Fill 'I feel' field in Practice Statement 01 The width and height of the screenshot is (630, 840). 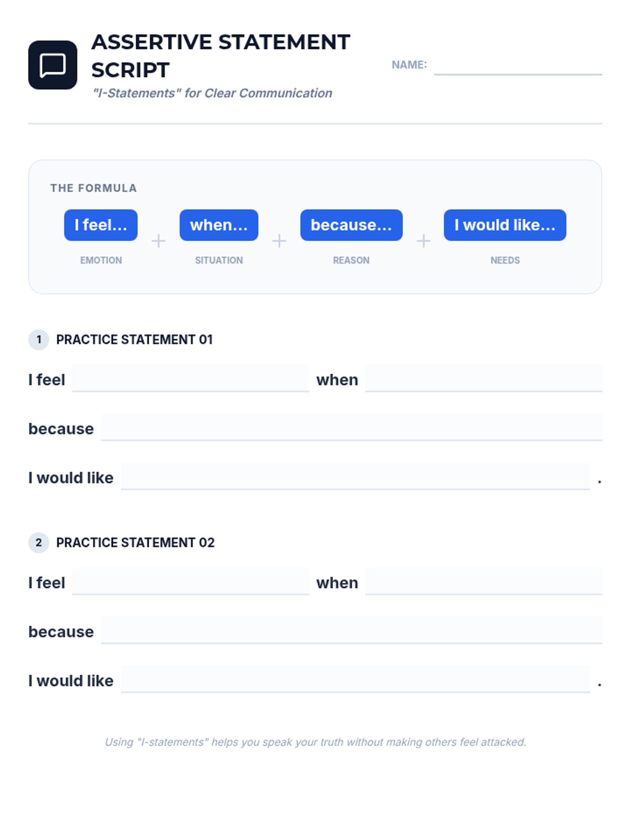pos(190,379)
